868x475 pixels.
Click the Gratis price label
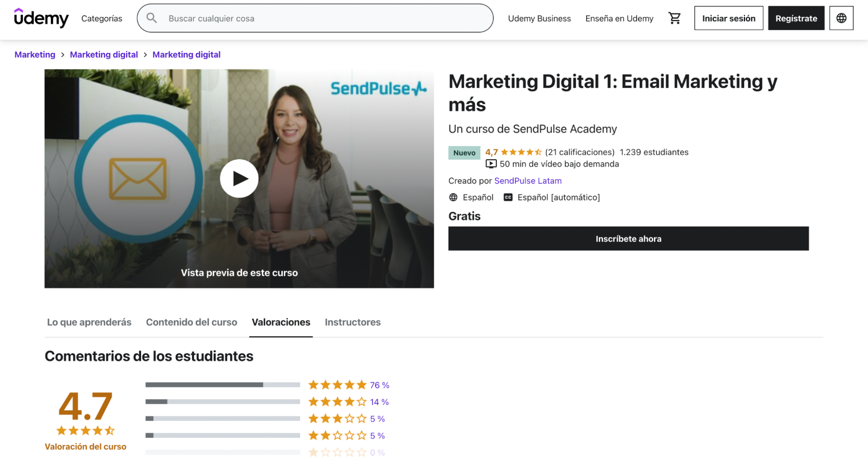click(x=464, y=216)
